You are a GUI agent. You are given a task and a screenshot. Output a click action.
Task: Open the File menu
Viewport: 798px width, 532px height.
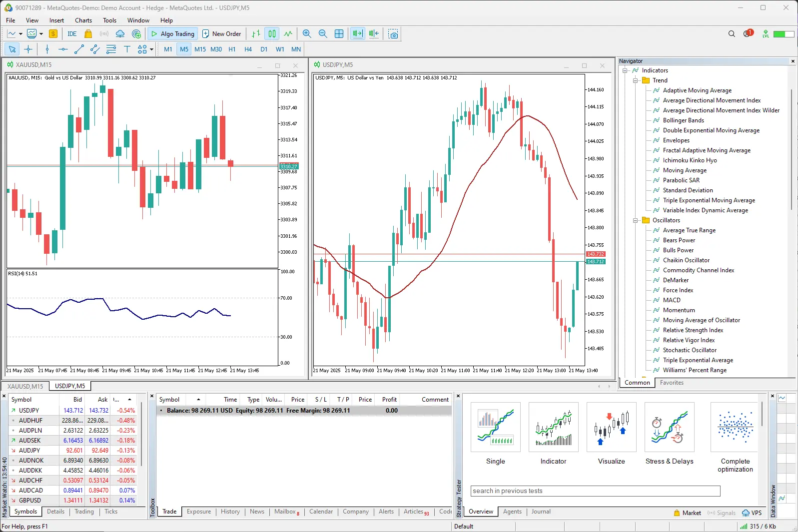coord(10,20)
